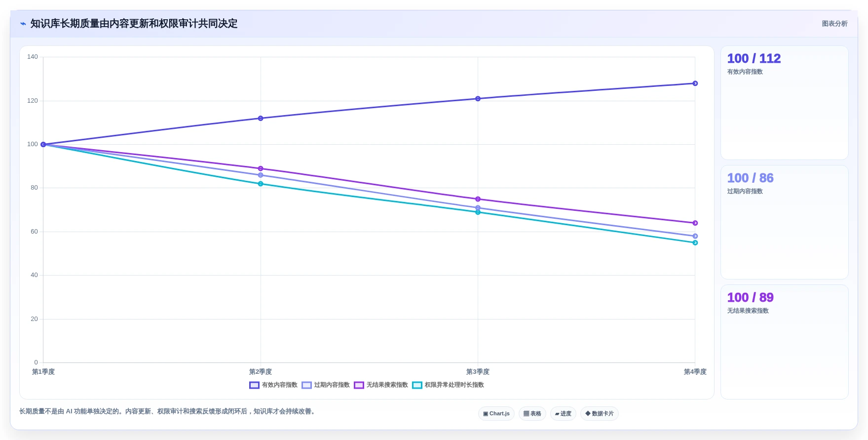
Task: Open the 100 / 86 过期内容指数 card
Action: click(x=785, y=222)
